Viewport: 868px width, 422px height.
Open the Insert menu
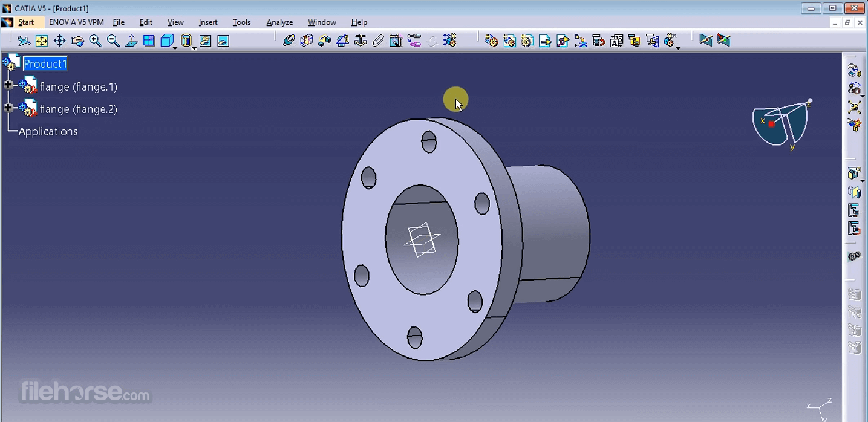click(208, 22)
